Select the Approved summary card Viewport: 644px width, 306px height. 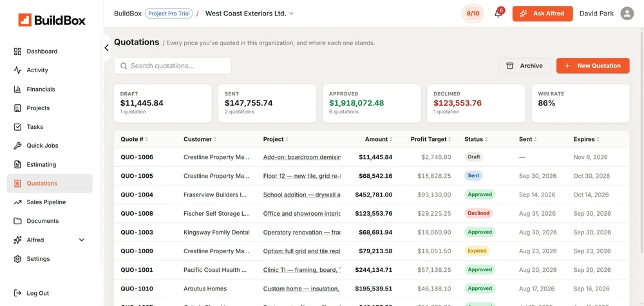pos(372,103)
